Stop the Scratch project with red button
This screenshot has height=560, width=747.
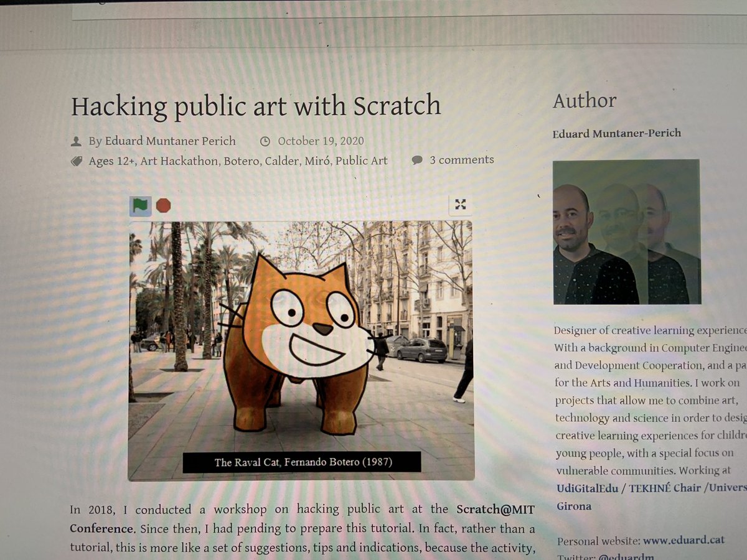point(163,205)
